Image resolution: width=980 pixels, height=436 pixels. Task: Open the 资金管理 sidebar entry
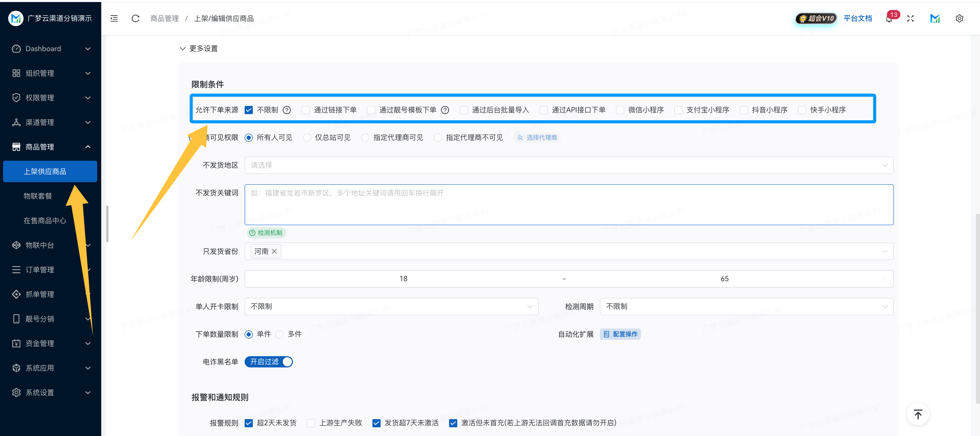pyautogui.click(x=40, y=343)
